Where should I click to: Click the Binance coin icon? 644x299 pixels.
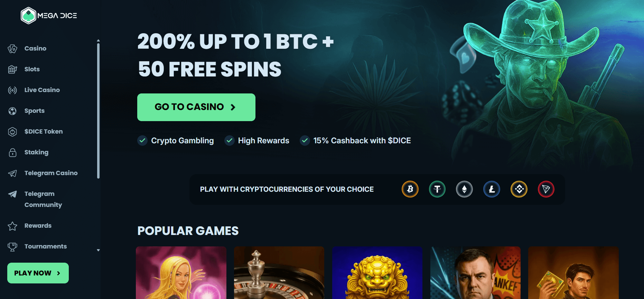pos(519,189)
